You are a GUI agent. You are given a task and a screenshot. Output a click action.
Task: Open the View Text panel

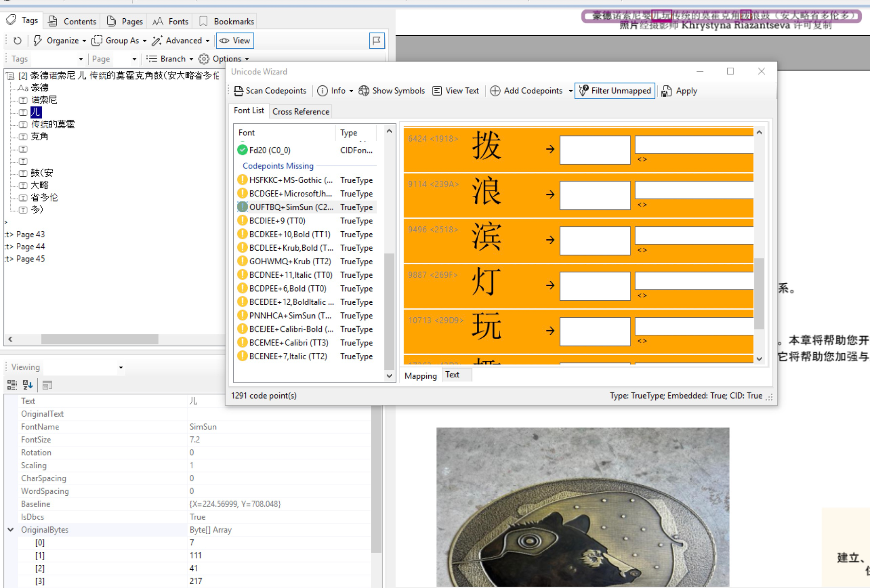pos(456,91)
